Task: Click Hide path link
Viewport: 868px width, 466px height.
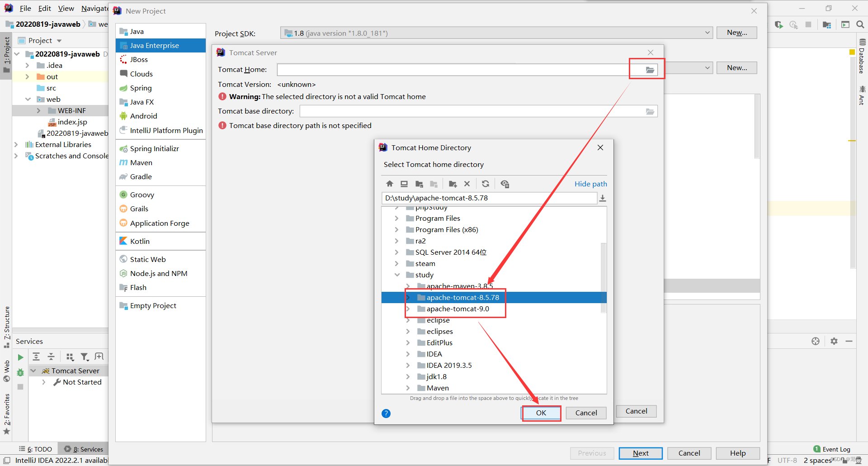Action: tap(590, 184)
